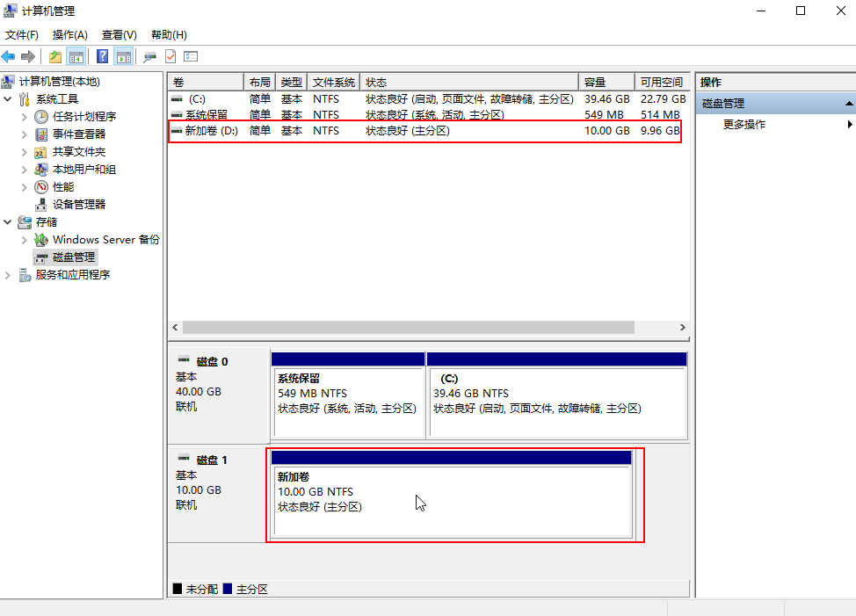The image size is (856, 616).
Task: Click the System Tools wrench icon
Action: (25, 99)
